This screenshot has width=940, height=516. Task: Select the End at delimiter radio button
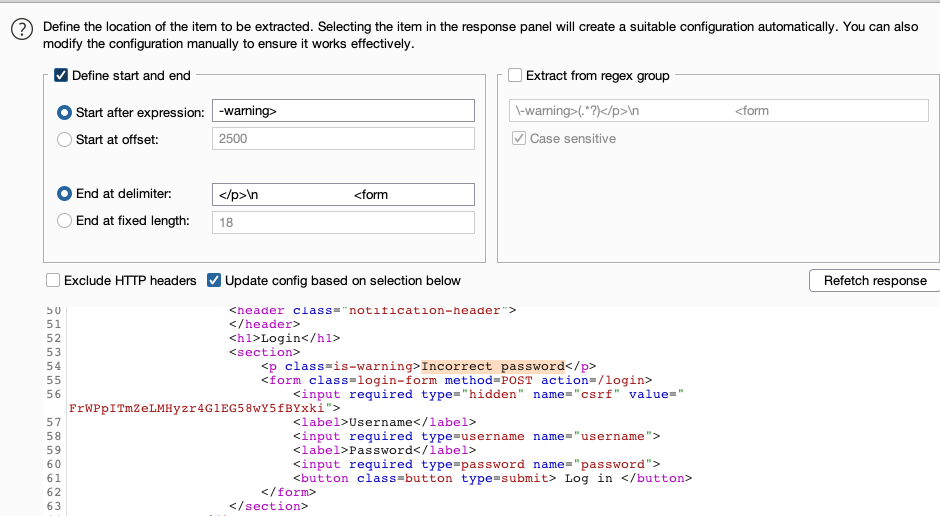(65, 194)
